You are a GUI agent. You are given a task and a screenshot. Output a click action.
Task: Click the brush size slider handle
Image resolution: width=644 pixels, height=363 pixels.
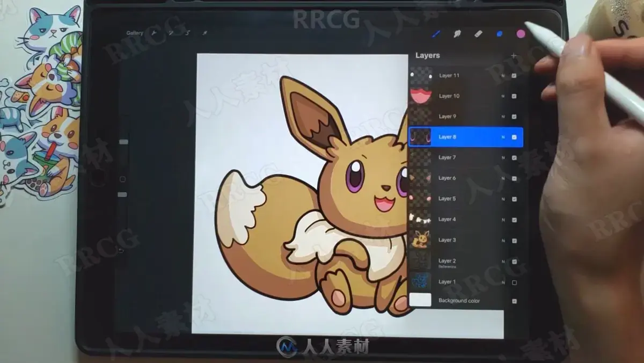123,142
